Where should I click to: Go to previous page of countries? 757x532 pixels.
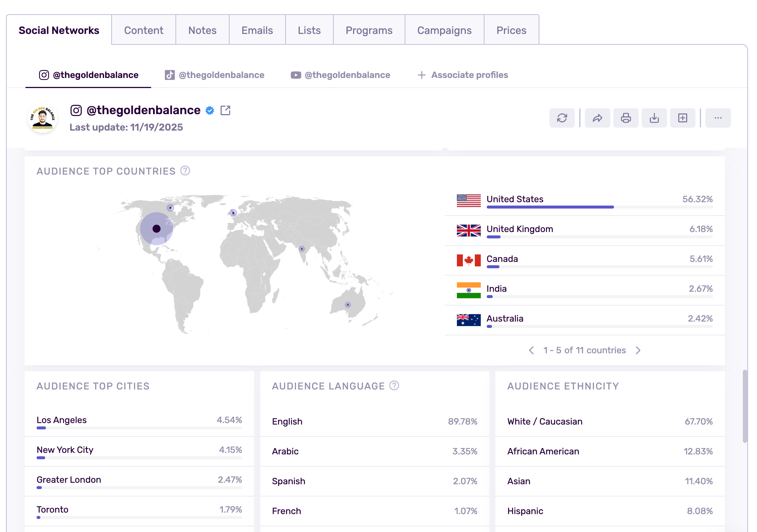(x=532, y=350)
